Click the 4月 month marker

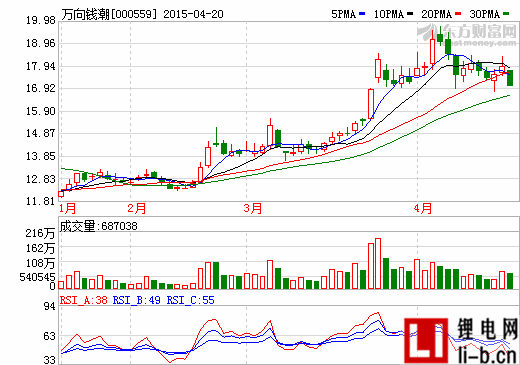coord(423,209)
